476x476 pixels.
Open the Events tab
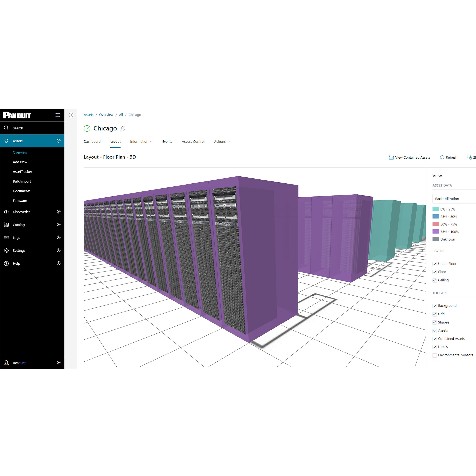(167, 142)
